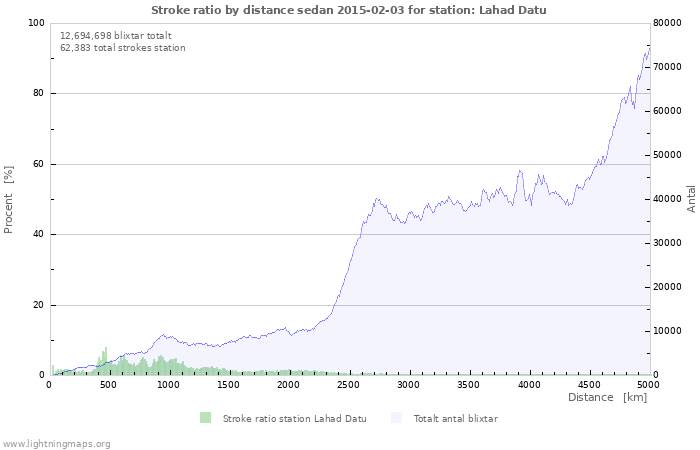700x450 pixels.
Task: Click the 'Procent [%]' left axis label
Action: point(9,200)
